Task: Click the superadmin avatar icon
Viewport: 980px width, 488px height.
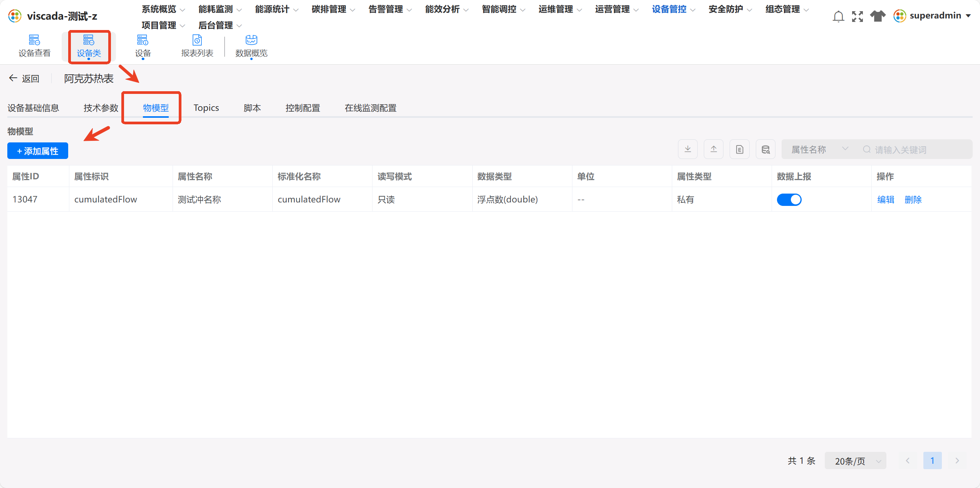Action: click(899, 16)
